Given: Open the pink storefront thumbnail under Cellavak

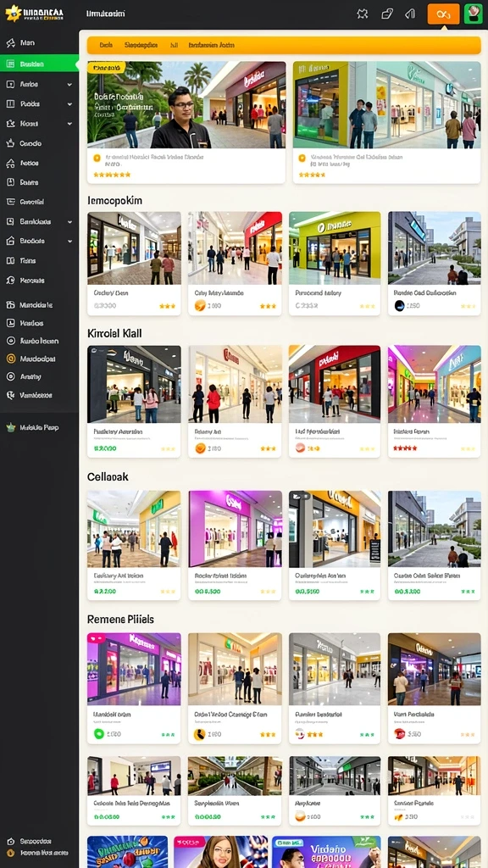Looking at the screenshot, I should (236, 529).
